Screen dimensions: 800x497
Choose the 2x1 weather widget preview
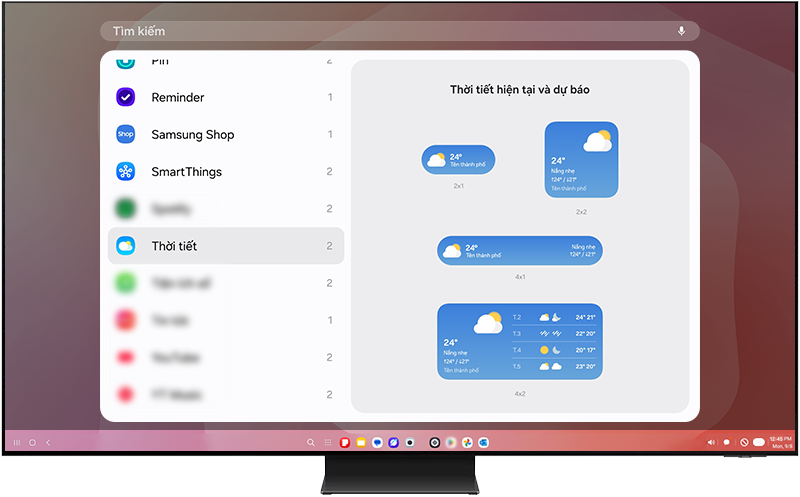(458, 160)
